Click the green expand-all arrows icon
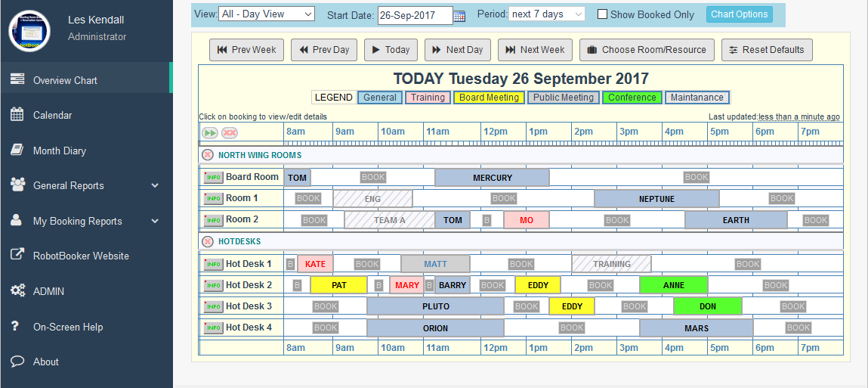The height and width of the screenshot is (388, 868). click(x=210, y=133)
